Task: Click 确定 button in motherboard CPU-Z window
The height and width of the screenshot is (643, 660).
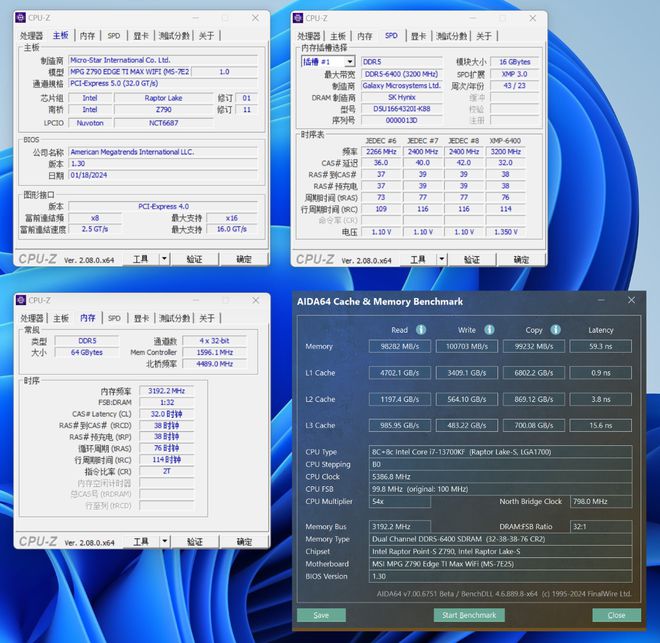Action: point(244,259)
